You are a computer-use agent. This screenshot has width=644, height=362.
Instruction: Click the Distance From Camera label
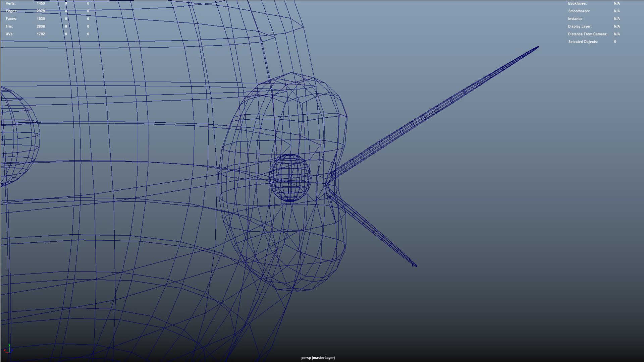coord(587,34)
